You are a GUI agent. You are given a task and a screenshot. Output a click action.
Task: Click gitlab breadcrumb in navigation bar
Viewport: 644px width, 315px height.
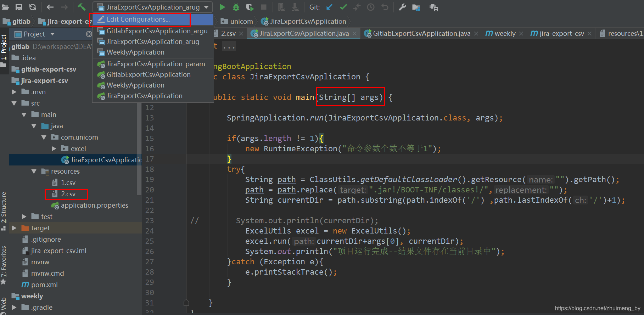pos(17,22)
